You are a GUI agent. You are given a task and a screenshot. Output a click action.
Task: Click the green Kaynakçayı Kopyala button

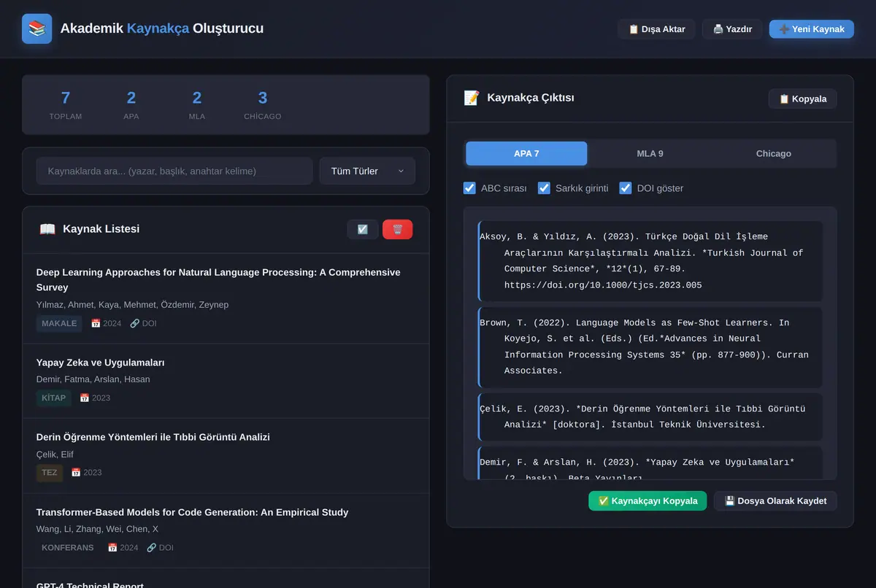648,501
